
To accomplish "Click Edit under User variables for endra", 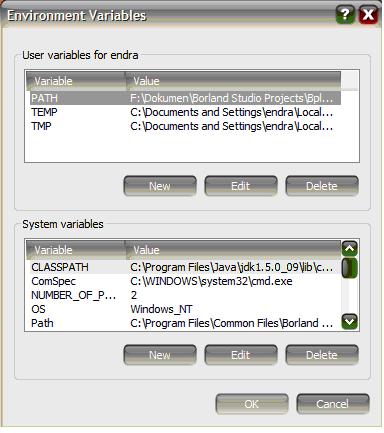I will point(241,186).
